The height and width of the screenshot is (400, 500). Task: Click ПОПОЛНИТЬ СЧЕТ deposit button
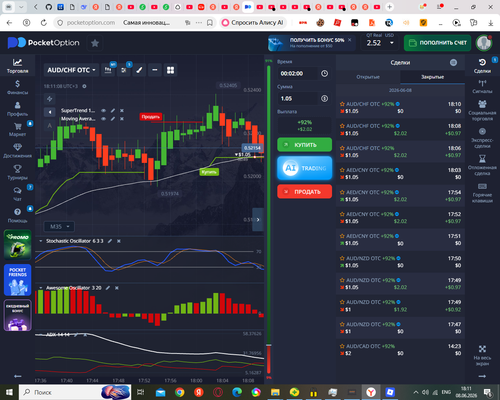click(x=437, y=43)
